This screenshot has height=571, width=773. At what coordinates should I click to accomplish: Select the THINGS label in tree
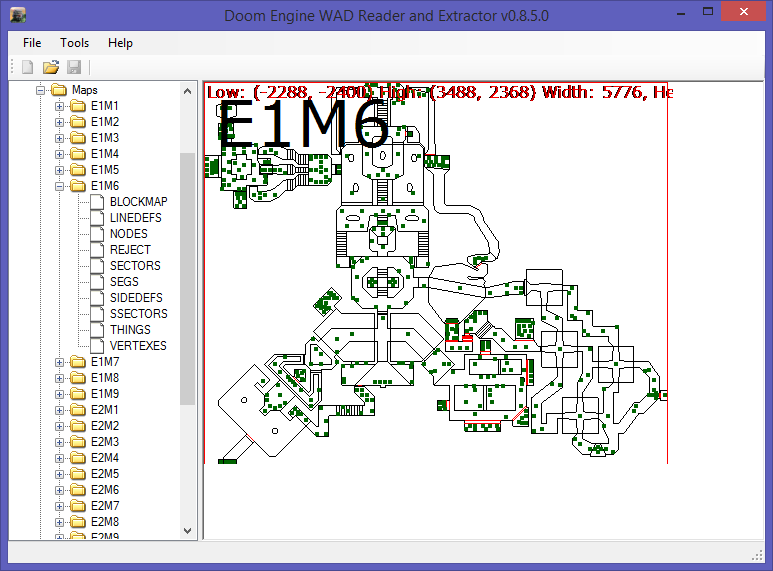pyautogui.click(x=130, y=330)
